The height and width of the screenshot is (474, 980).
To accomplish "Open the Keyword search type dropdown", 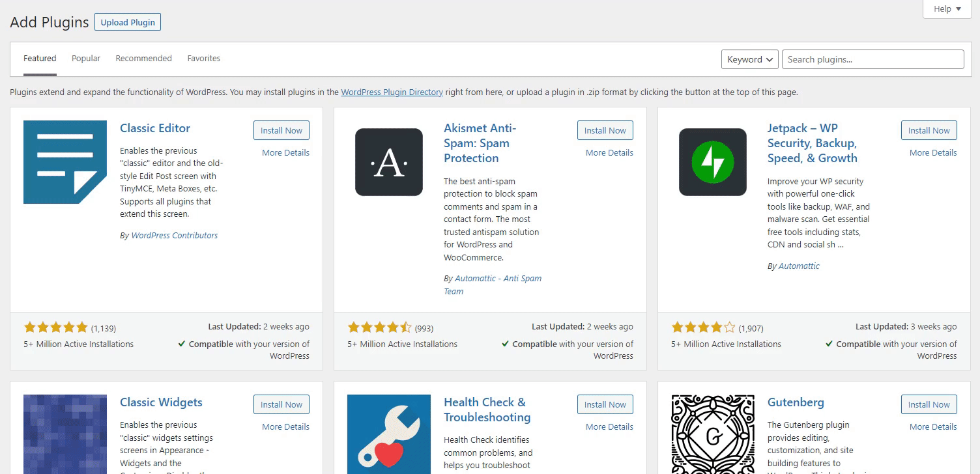I will [x=750, y=59].
